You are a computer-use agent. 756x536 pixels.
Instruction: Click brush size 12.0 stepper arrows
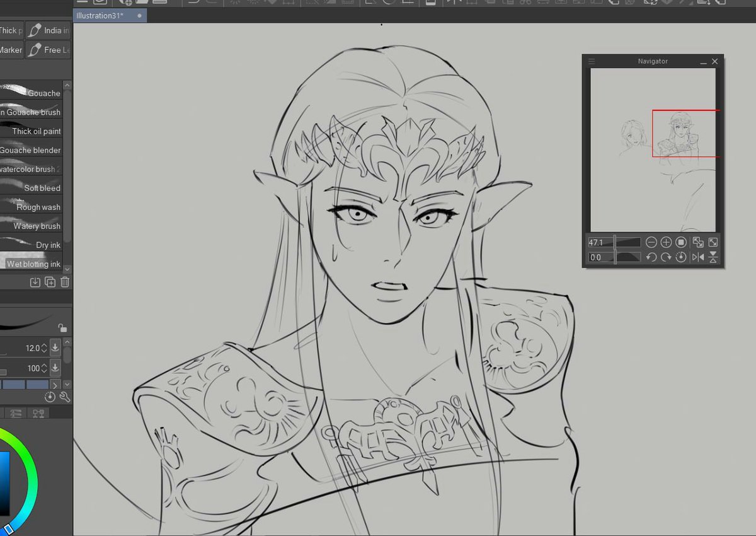(x=45, y=347)
